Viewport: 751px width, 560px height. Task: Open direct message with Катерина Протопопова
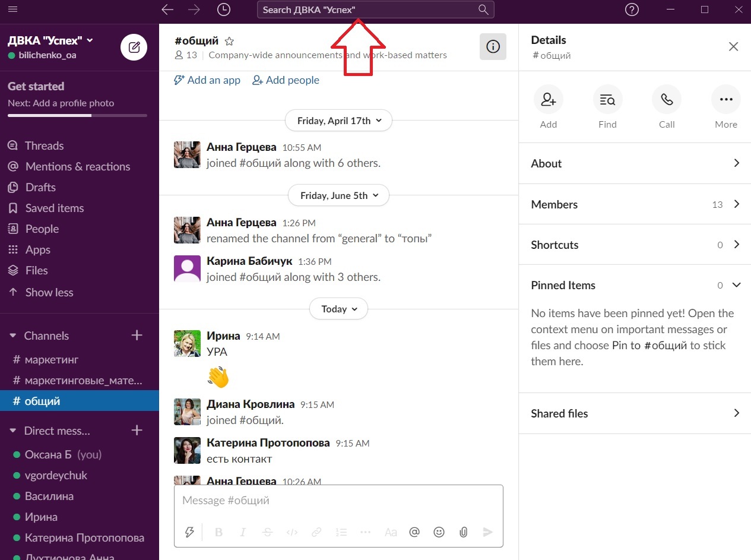(80, 537)
